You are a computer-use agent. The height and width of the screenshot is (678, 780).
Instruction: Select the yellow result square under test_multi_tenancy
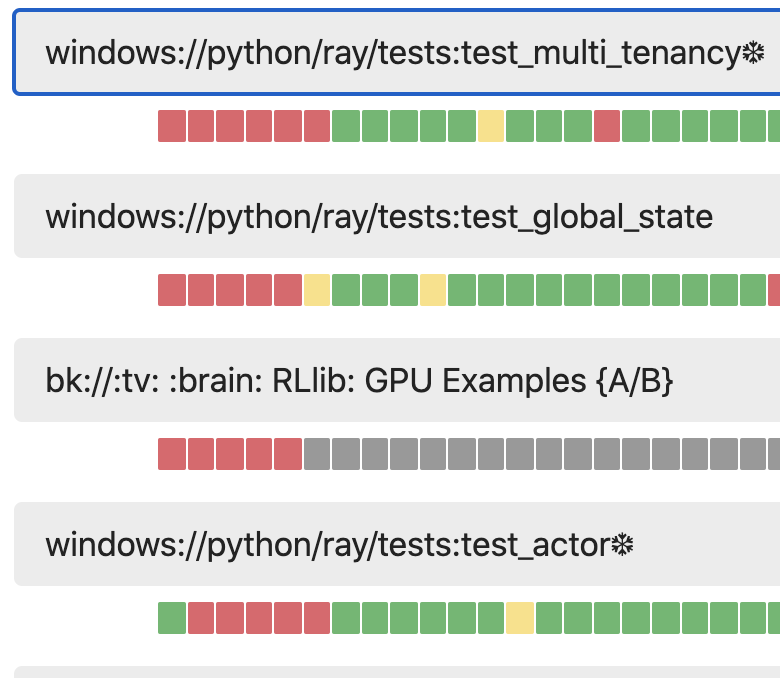click(491, 126)
